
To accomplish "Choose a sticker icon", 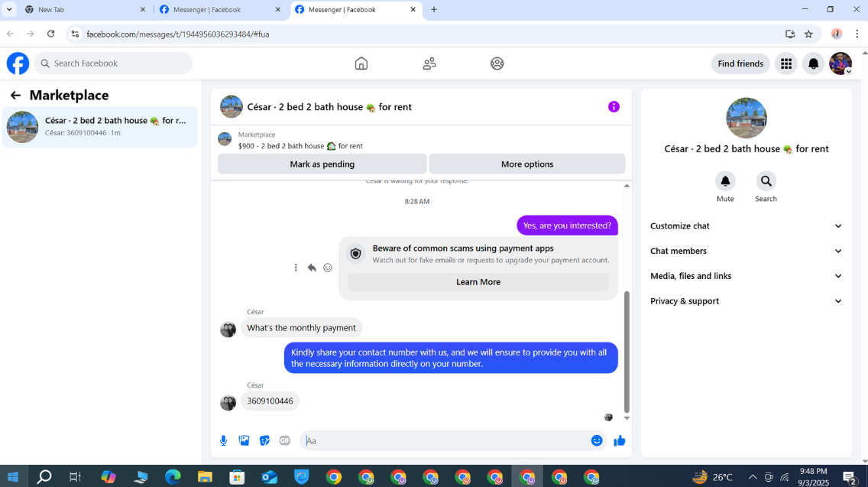I will point(264,440).
